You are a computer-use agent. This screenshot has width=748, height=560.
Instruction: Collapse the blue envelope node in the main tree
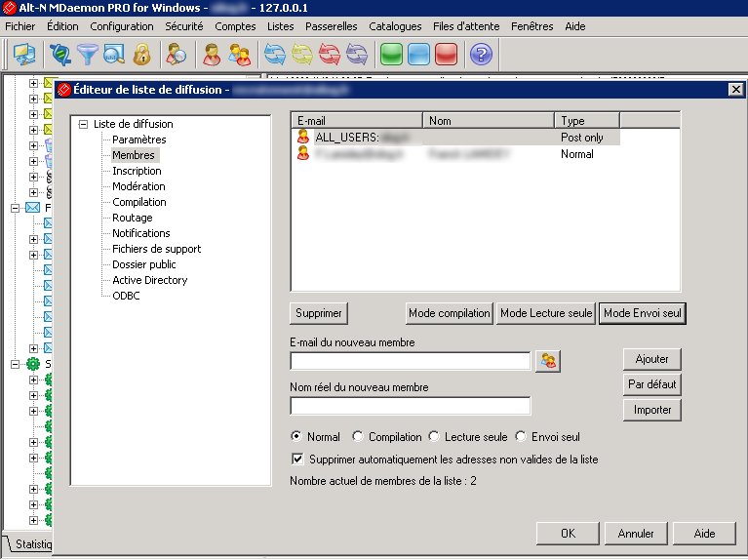tap(15, 208)
